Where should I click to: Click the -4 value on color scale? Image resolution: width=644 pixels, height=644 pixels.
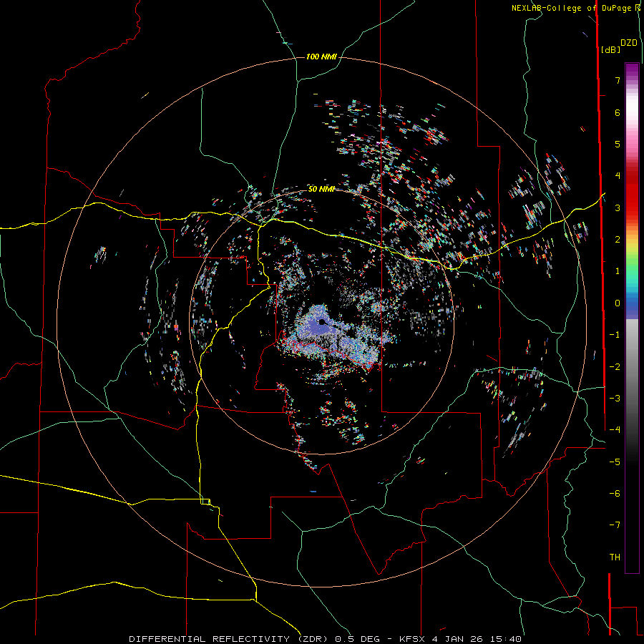pyautogui.click(x=615, y=430)
